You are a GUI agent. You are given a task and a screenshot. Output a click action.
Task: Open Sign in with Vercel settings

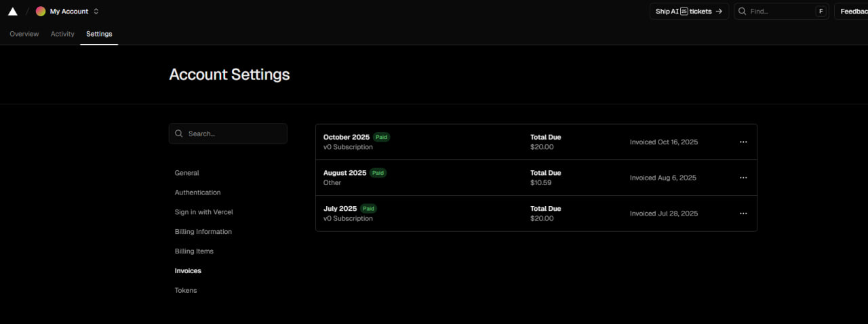(203, 212)
